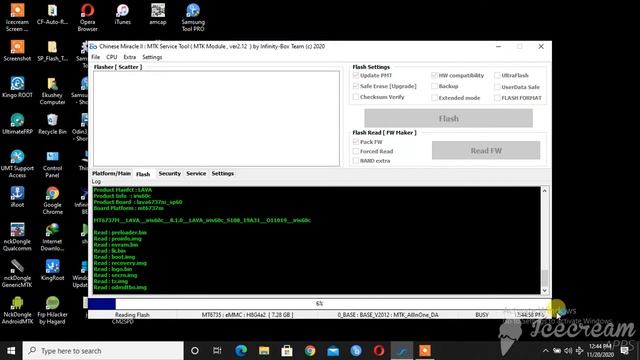Viewport: 640px width, 360px height.
Task: Enable FLASH FORMAT checkbox
Action: click(497, 98)
